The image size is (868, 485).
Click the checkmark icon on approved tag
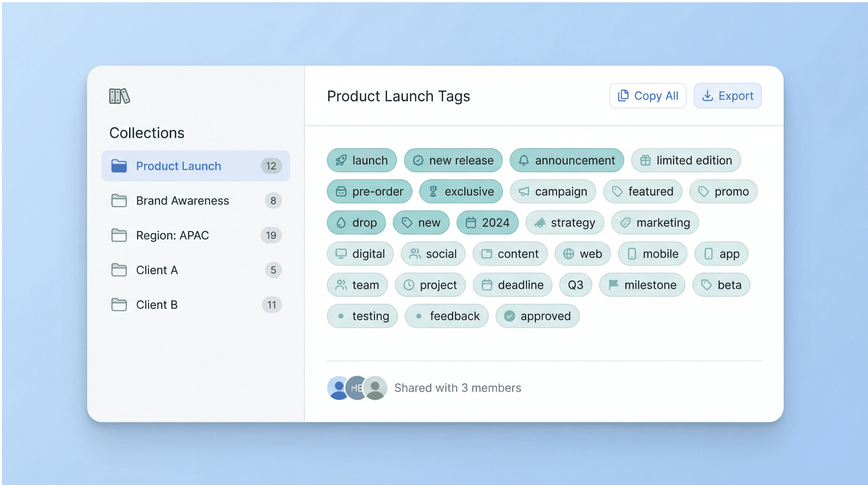(x=509, y=316)
